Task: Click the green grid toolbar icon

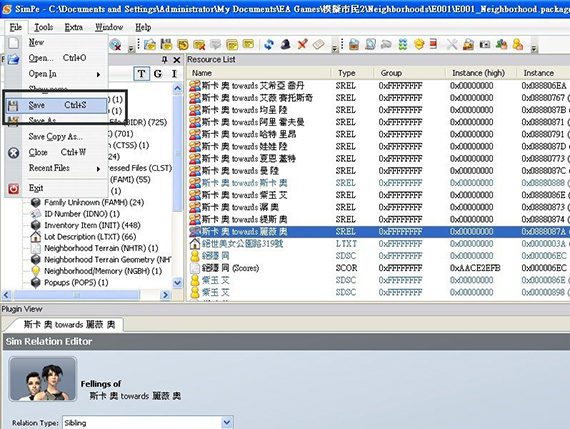Action: click(x=403, y=45)
